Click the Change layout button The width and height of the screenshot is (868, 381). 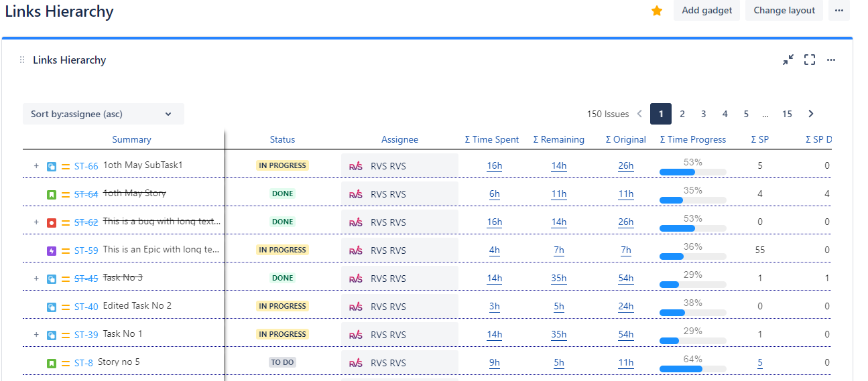tap(784, 11)
